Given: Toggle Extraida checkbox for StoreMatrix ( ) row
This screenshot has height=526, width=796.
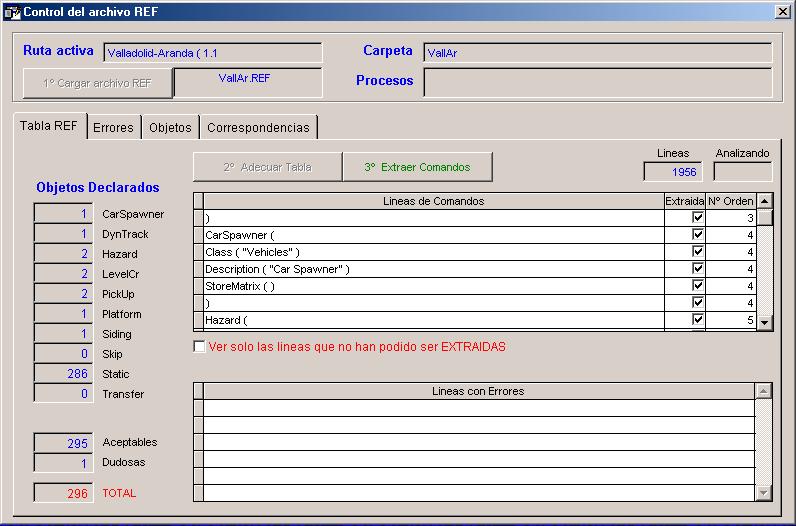Looking at the screenshot, I should click(698, 286).
